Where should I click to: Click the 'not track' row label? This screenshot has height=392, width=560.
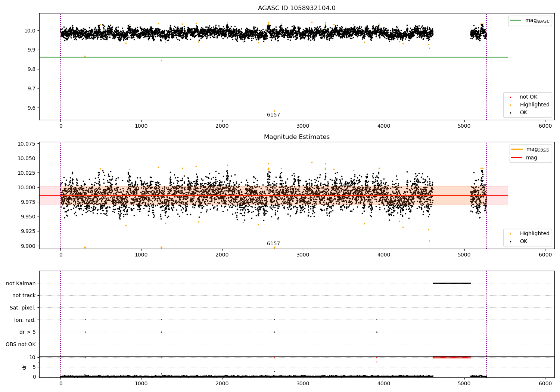(x=24, y=296)
